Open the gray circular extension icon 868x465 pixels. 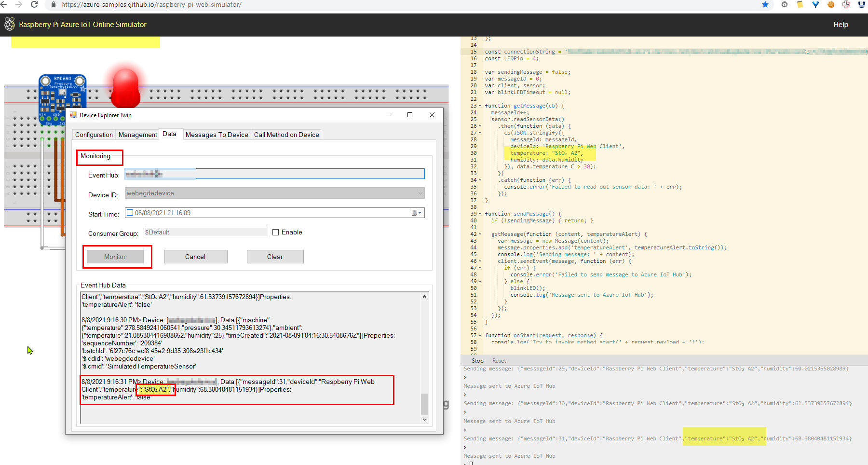tap(785, 4)
